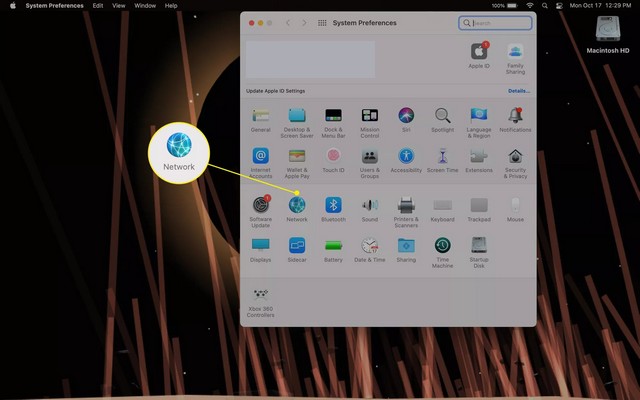The image size is (640, 400).
Task: Click the Details link
Action: pos(518,90)
